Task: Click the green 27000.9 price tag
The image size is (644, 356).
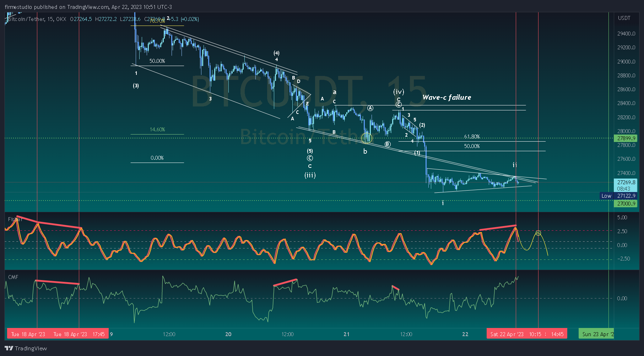Action: 626,204
